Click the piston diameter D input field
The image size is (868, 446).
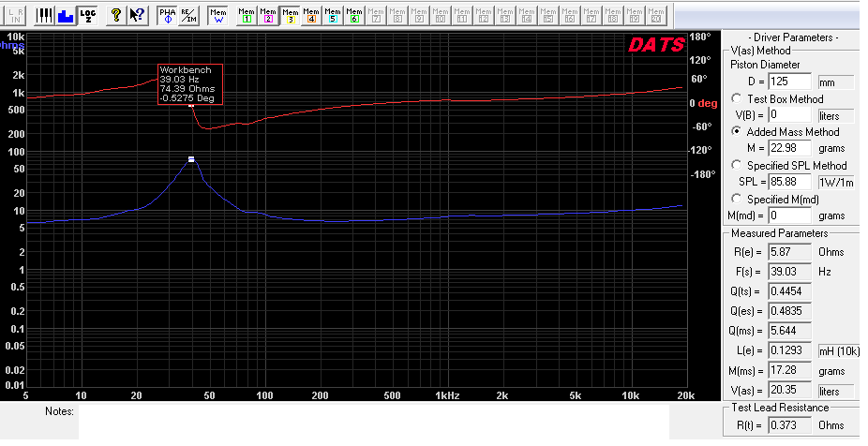790,82
